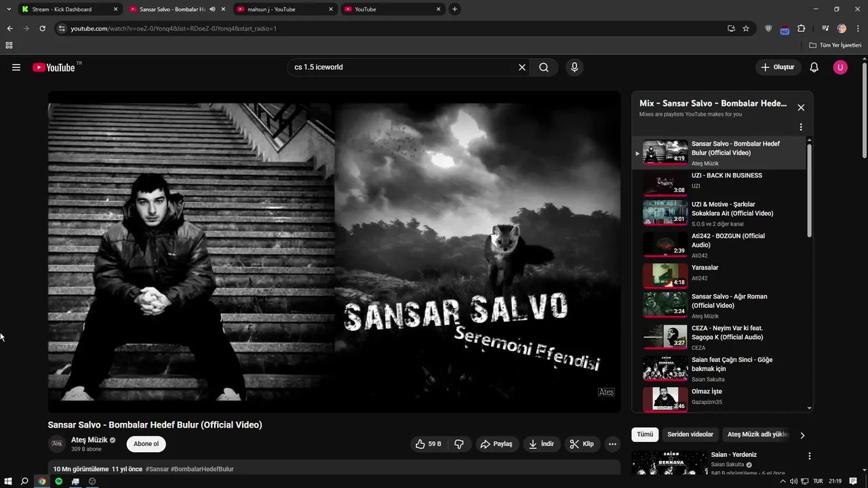Open the media control music-note icon

tap(825, 28)
